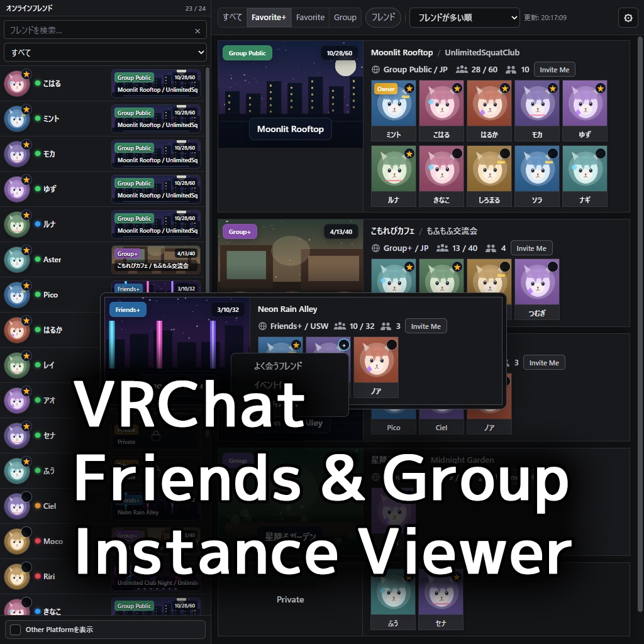
Task: Toggle favorite circle on ノア popup card
Action: point(391,345)
